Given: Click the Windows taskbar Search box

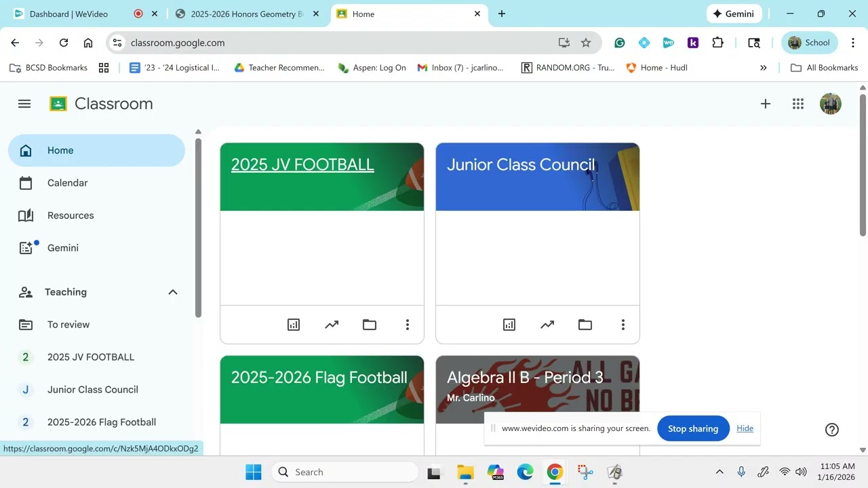Looking at the screenshot, I should point(344,472).
